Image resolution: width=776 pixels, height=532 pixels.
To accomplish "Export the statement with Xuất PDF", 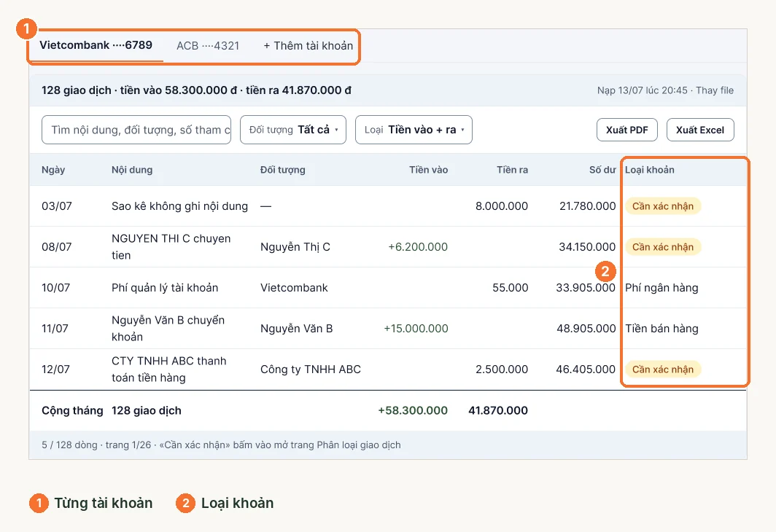I will pyautogui.click(x=627, y=130).
